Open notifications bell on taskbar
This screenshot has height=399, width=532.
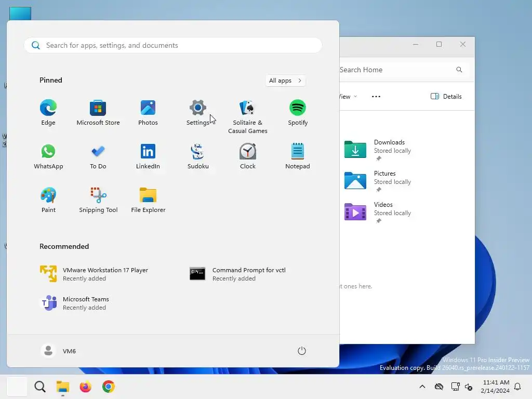[x=517, y=387]
